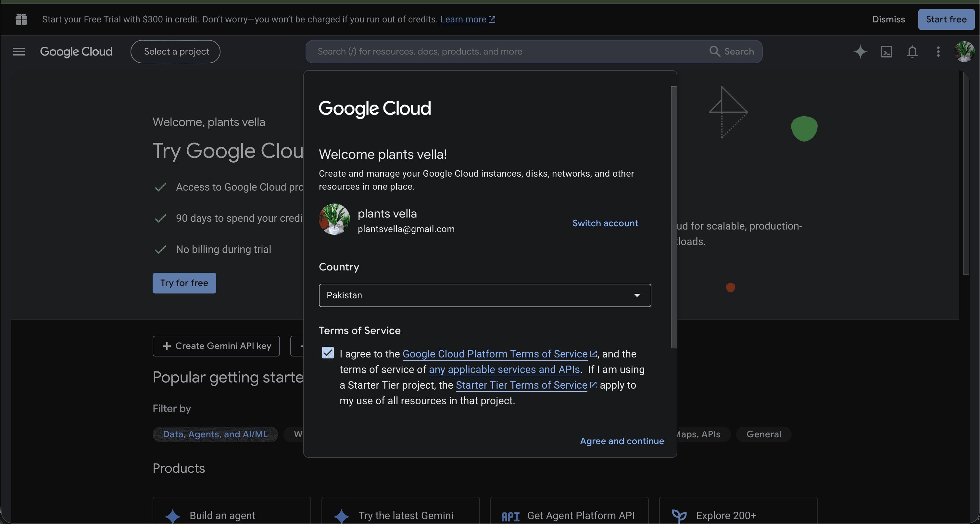Open the Try the latest Gemini card
The image size is (980, 524).
click(x=400, y=510)
